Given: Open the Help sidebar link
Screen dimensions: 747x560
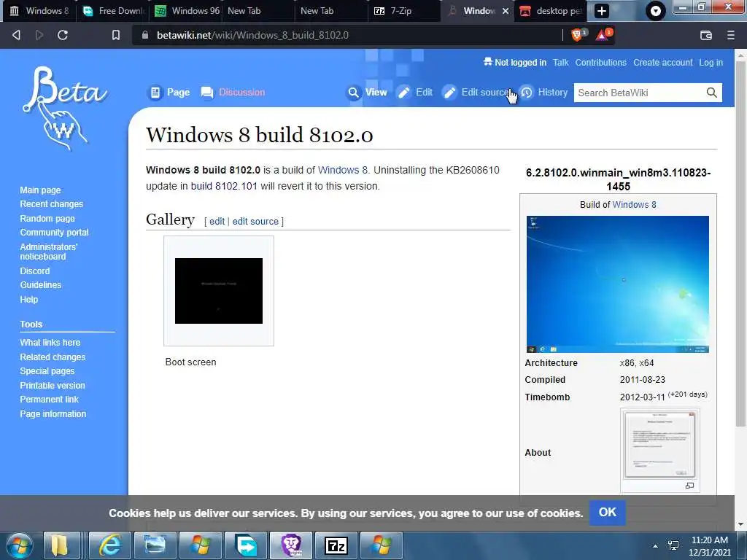Looking at the screenshot, I should [x=29, y=300].
